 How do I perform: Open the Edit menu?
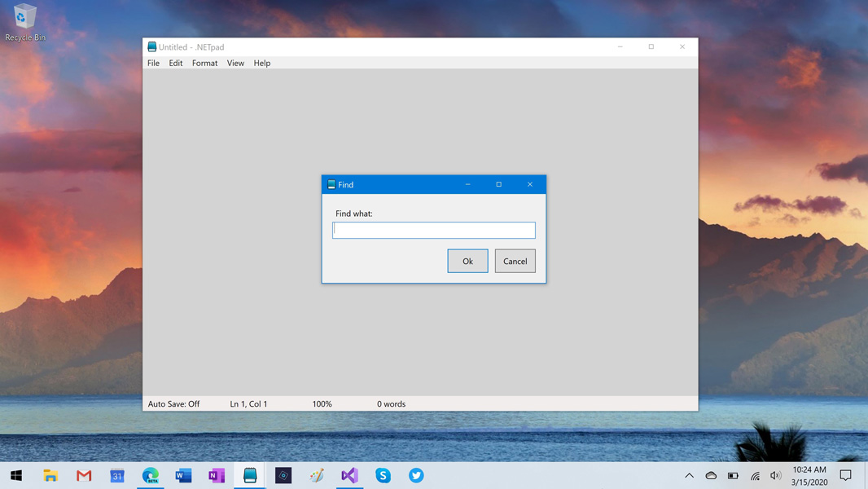[176, 63]
